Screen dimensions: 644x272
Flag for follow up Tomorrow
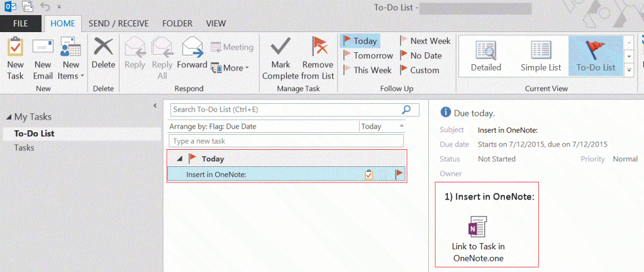click(x=368, y=55)
